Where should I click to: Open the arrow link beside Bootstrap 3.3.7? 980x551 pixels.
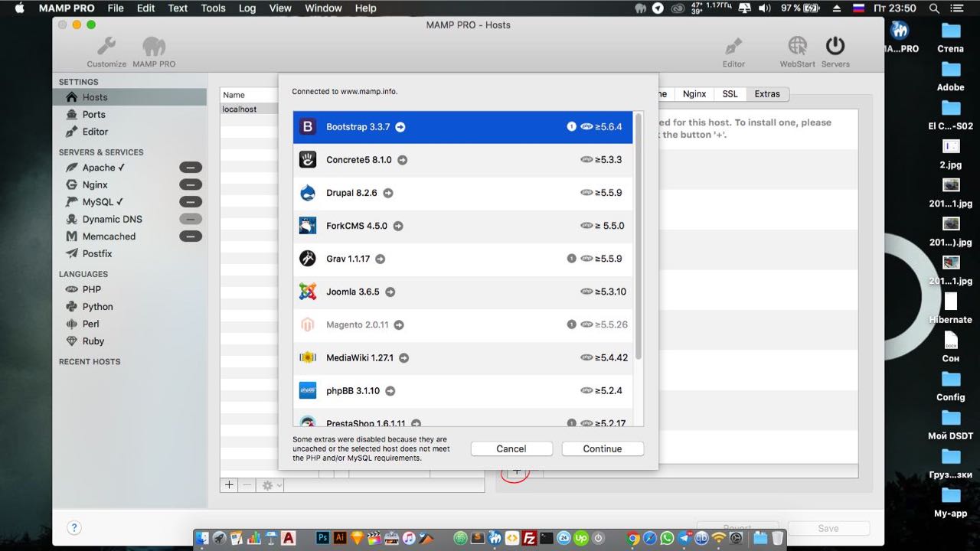pos(400,127)
